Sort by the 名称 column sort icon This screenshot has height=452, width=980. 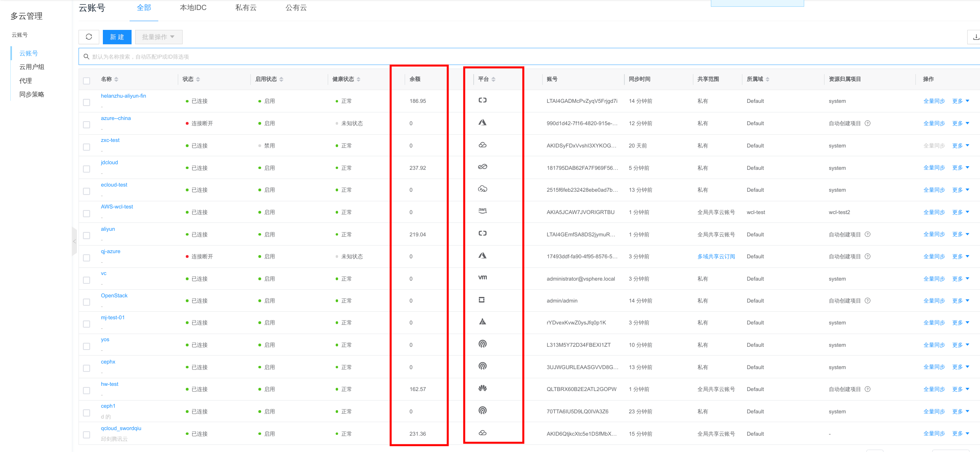tap(116, 79)
